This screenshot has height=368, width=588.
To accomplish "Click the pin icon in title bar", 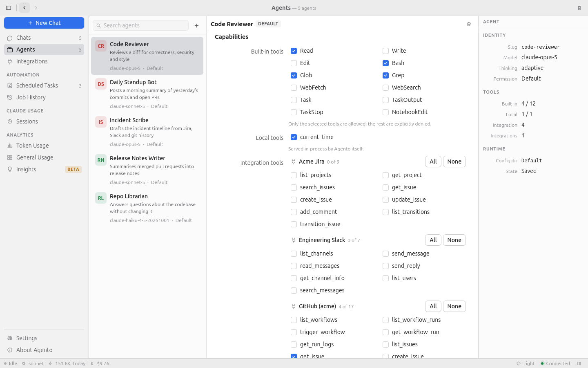I will pyautogui.click(x=579, y=8).
